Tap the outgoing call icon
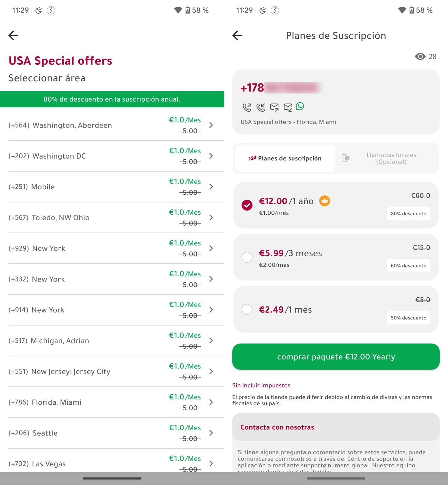Image resolution: width=448 pixels, height=485 pixels. click(247, 107)
